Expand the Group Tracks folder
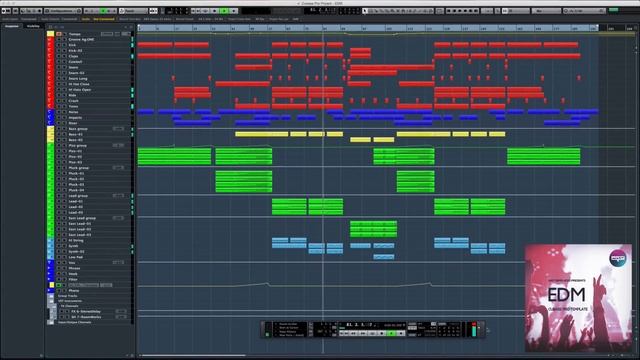 tap(51, 296)
